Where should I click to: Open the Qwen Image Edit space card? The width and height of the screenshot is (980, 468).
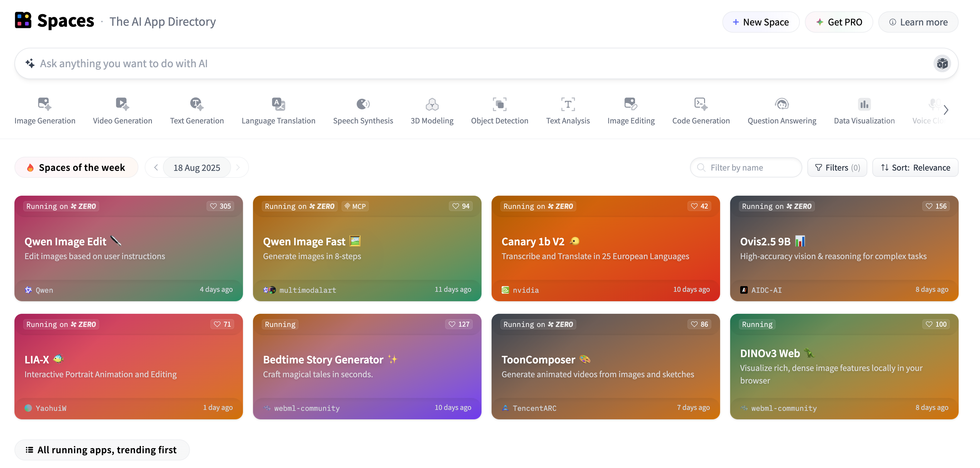pos(129,248)
